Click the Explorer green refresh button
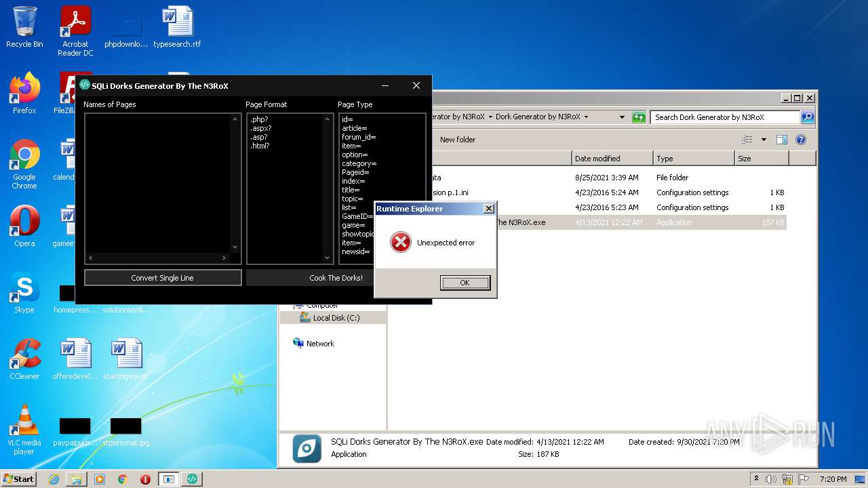This screenshot has height=488, width=868. (639, 117)
